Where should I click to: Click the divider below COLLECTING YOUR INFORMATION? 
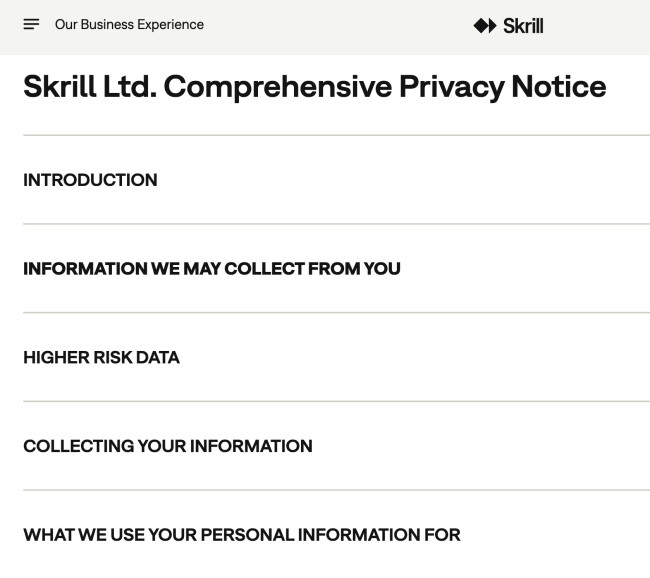click(x=336, y=490)
